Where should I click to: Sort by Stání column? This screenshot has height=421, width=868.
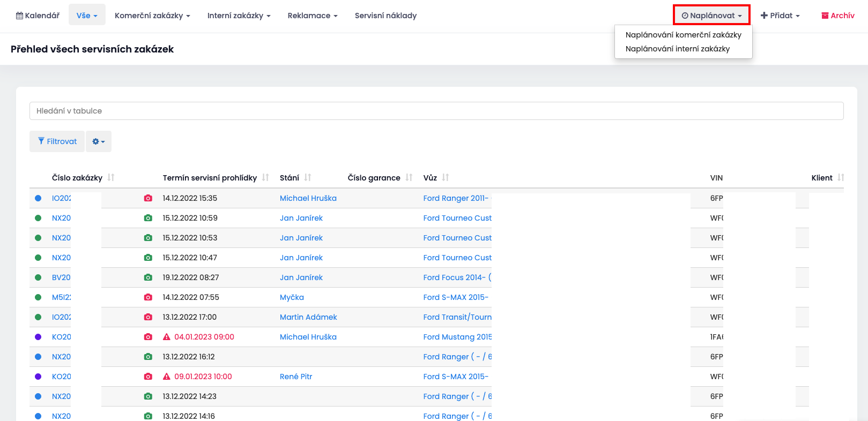pyautogui.click(x=295, y=178)
